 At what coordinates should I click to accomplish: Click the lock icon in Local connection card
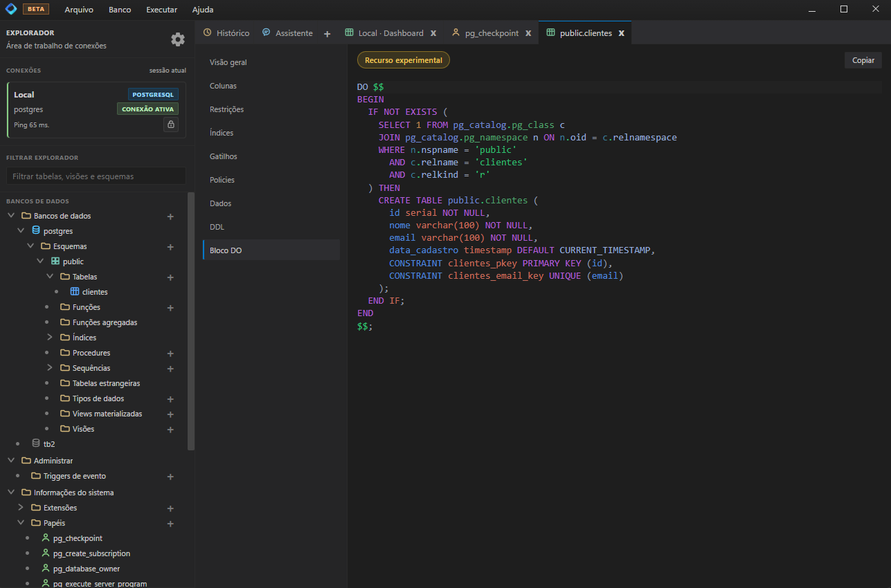tap(170, 125)
